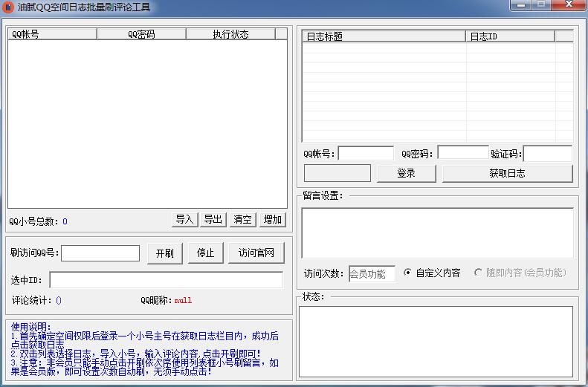Click the 导入 (Import) button

click(x=184, y=219)
